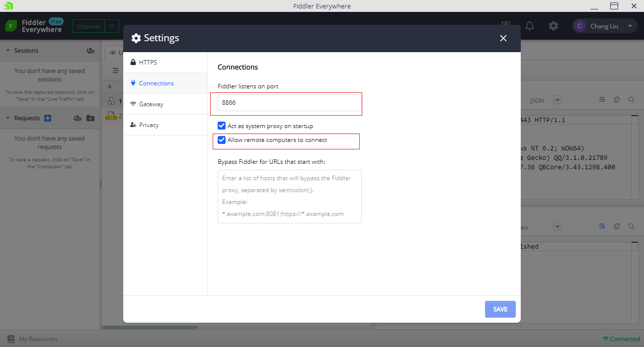Viewport: 644px width, 347px height.
Task: Toggle word wrap in response inspector
Action: click(x=602, y=226)
